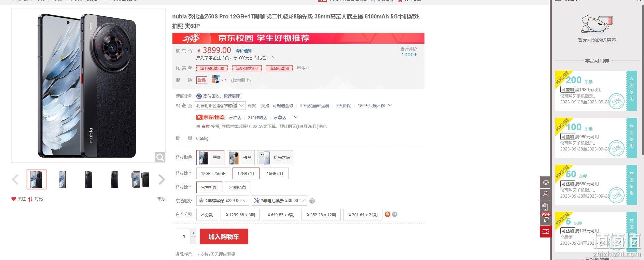This screenshot has height=260, width=644.
Task: Select the 卡其 color option
Action: tap(241, 158)
